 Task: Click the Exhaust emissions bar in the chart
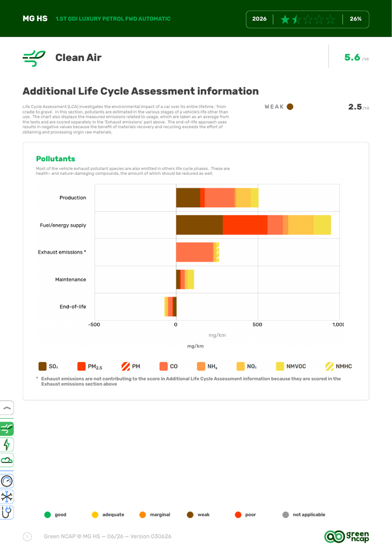(198, 252)
